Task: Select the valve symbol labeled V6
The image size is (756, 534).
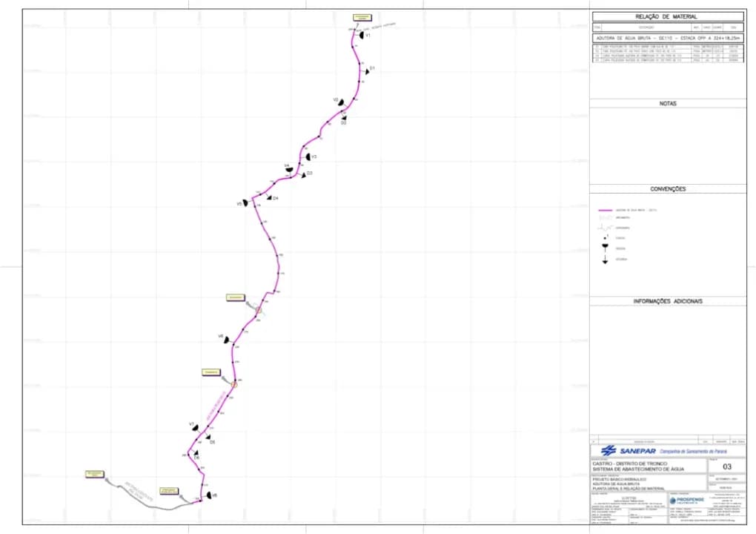Action: [226, 340]
